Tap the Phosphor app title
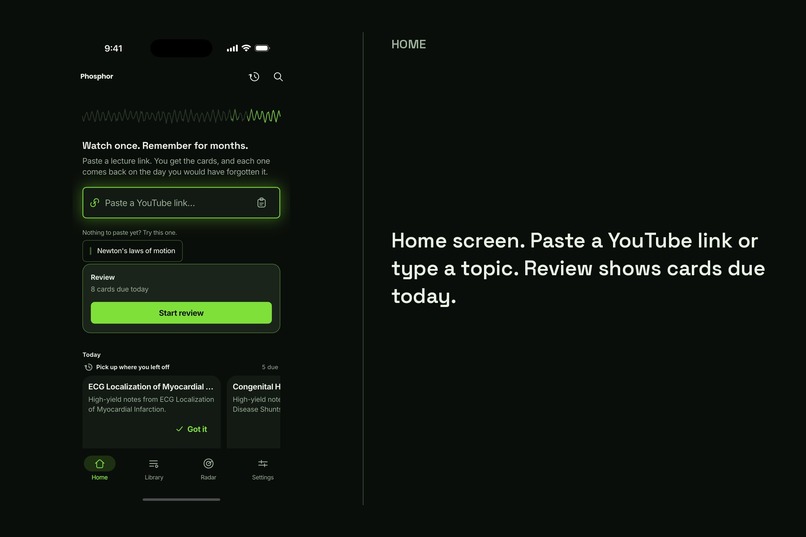Viewport: 806px width, 537px height. [x=97, y=76]
